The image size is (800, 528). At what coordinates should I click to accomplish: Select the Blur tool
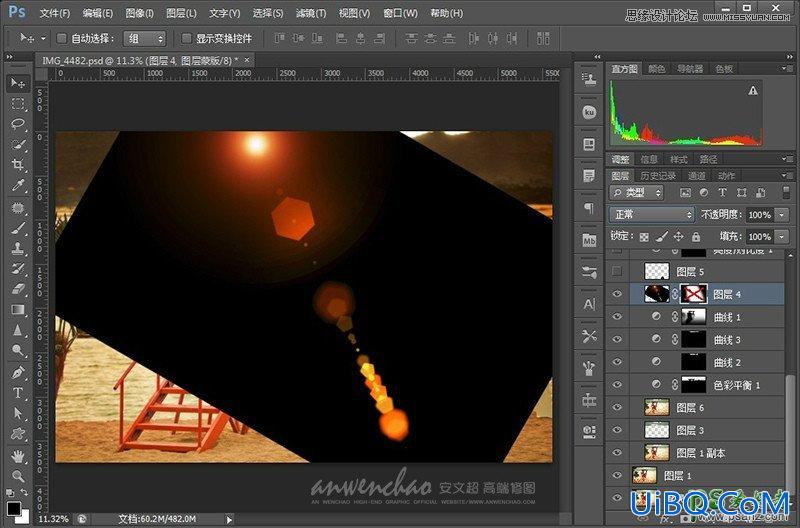(18, 330)
